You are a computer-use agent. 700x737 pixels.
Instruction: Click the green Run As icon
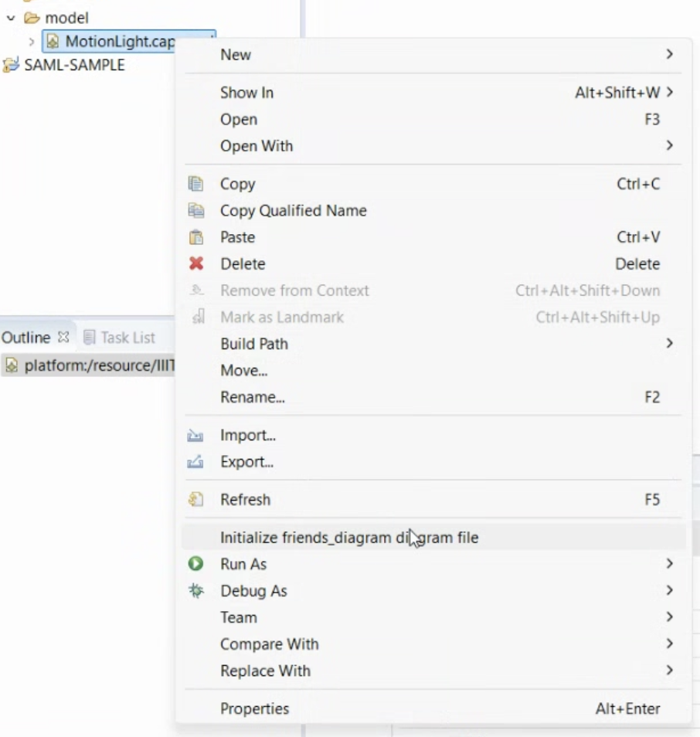tap(196, 565)
